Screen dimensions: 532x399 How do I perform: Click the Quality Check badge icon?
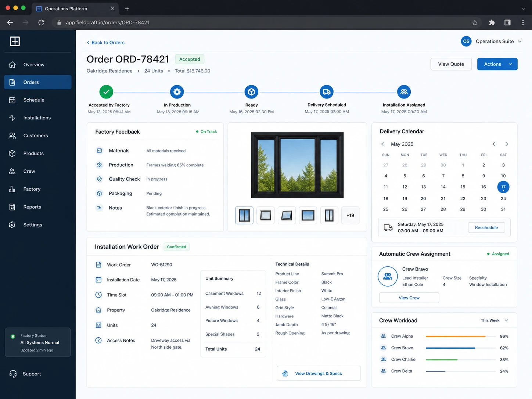(99, 179)
